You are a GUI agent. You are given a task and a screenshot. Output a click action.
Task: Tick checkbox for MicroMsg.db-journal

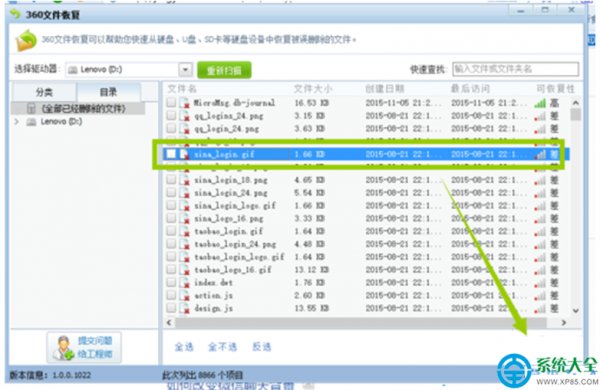pyautogui.click(x=171, y=102)
